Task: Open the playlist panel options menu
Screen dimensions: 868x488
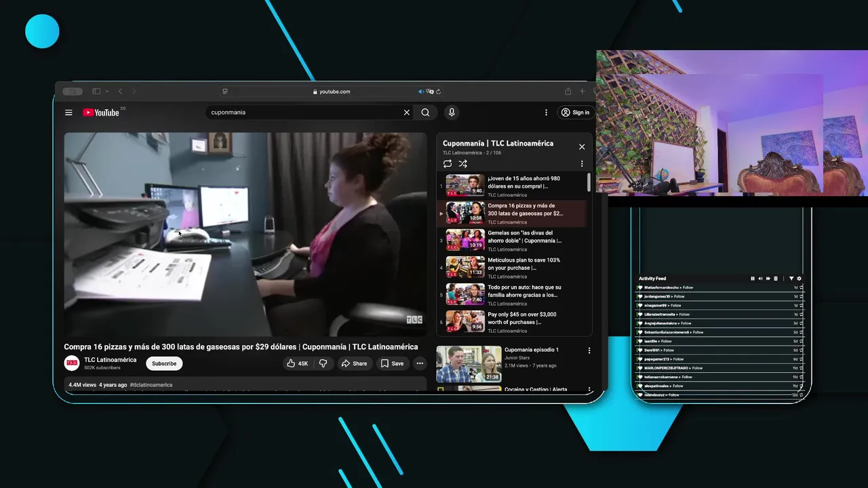Action: pyautogui.click(x=582, y=163)
